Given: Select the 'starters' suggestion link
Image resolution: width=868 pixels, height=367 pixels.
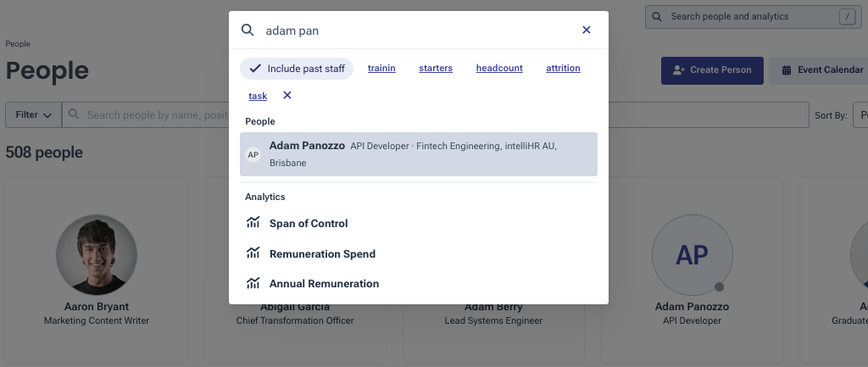Looking at the screenshot, I should coord(436,69).
